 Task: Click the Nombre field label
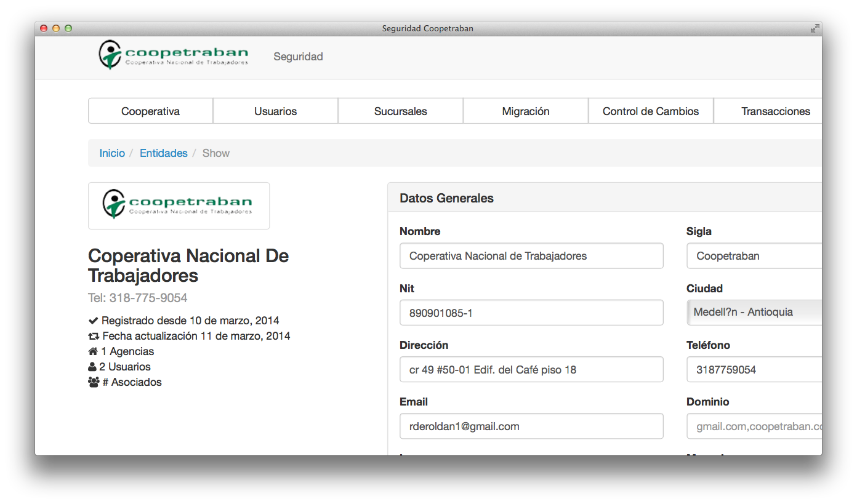420,231
